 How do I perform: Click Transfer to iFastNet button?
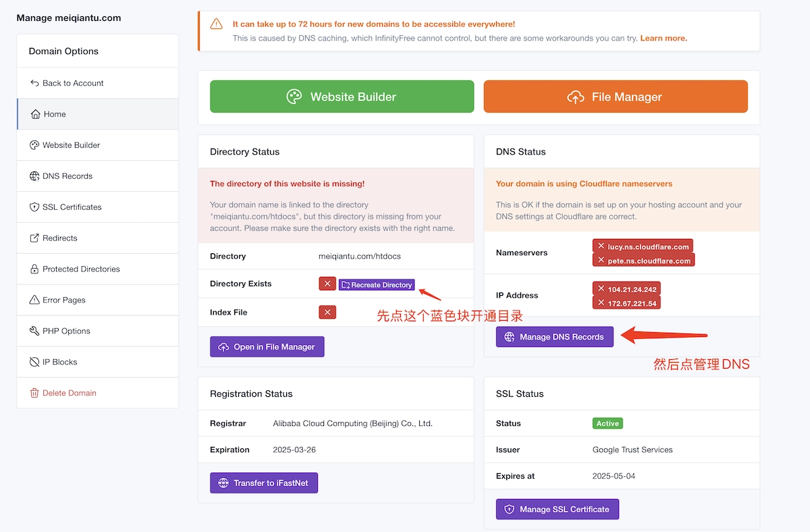click(x=263, y=483)
